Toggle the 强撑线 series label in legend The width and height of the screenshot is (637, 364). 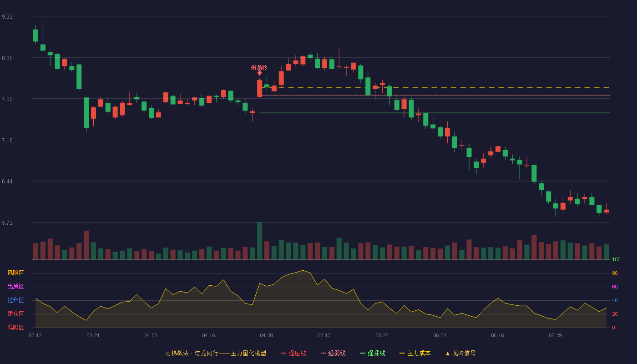pos(376,354)
